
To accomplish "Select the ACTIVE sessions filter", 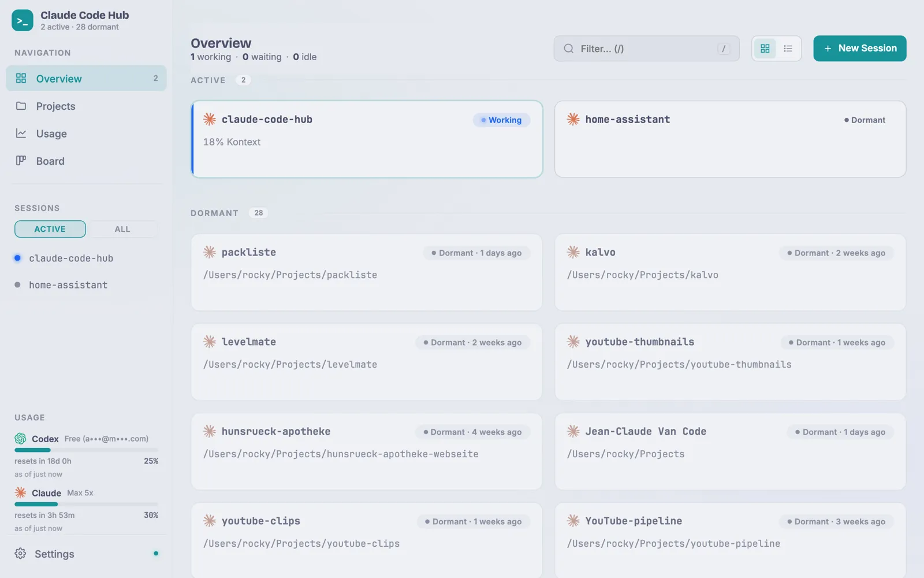I will point(50,229).
